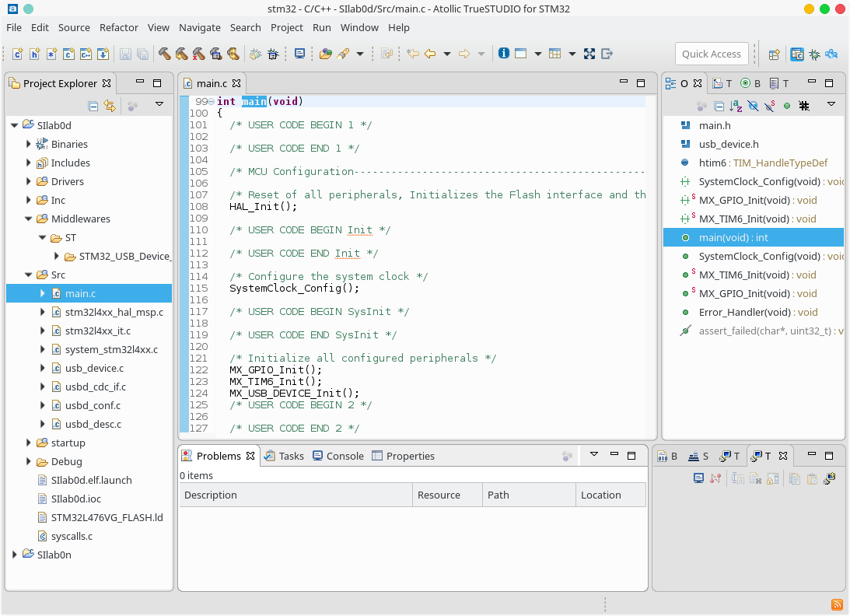Viewport: 850px width, 616px height.
Task: Sort Outline entries alphabetically
Action: click(x=736, y=106)
